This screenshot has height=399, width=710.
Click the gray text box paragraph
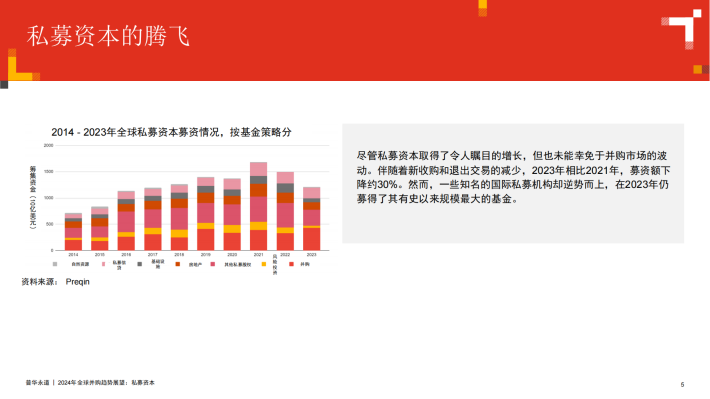click(513, 177)
